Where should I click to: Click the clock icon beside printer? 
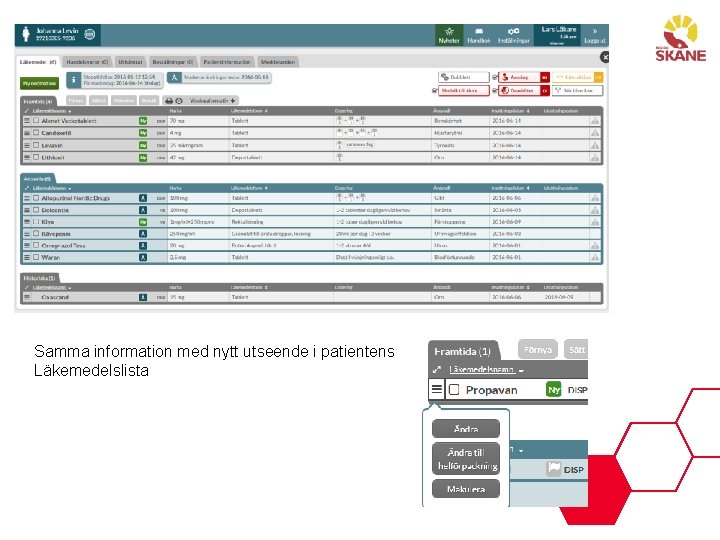pyautogui.click(x=179, y=101)
